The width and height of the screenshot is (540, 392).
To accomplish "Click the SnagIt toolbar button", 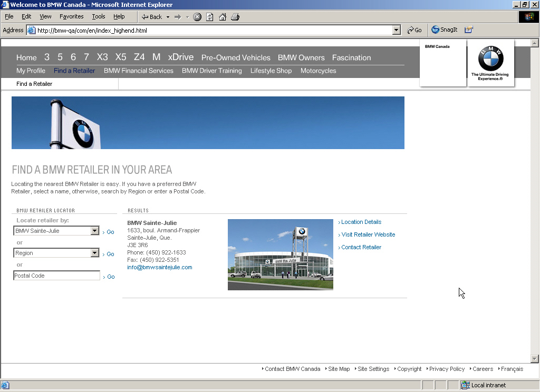I will (444, 30).
